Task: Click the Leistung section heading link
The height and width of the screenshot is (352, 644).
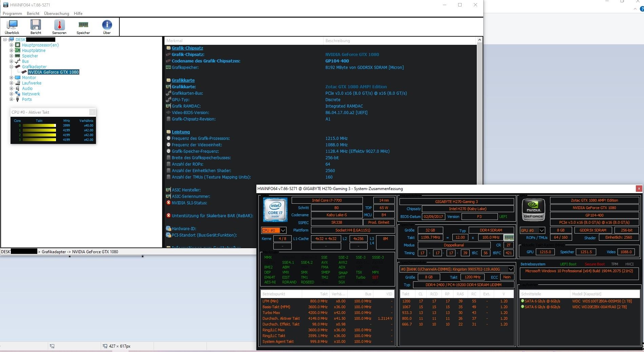Action: 181,132
